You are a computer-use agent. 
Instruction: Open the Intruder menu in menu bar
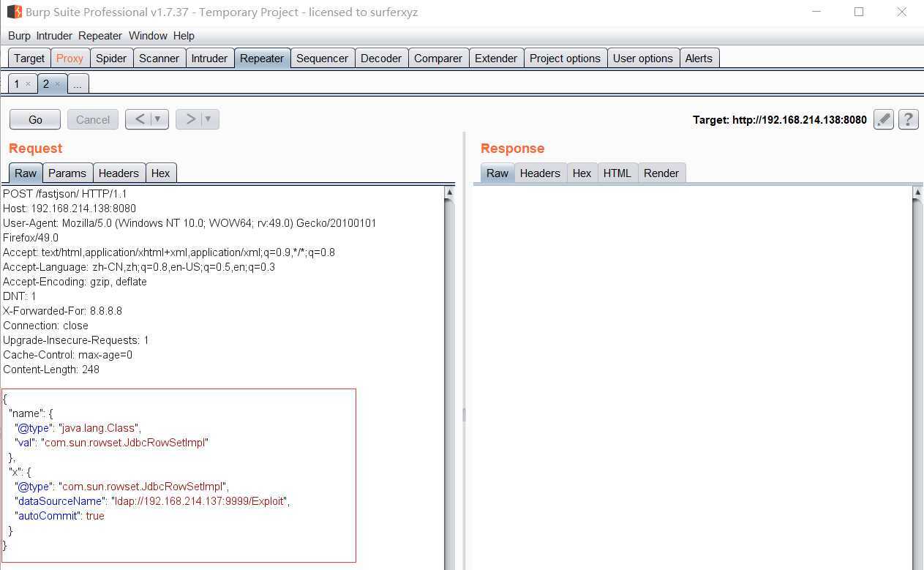[x=54, y=36]
